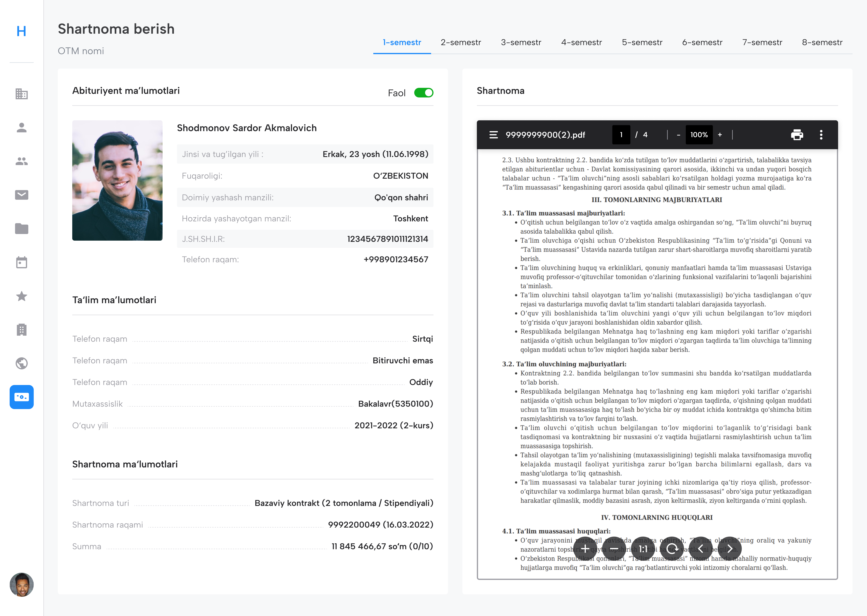Viewport: 867px width, 616px height.
Task: Click the user avatar at sidebar bottom
Action: point(22,585)
